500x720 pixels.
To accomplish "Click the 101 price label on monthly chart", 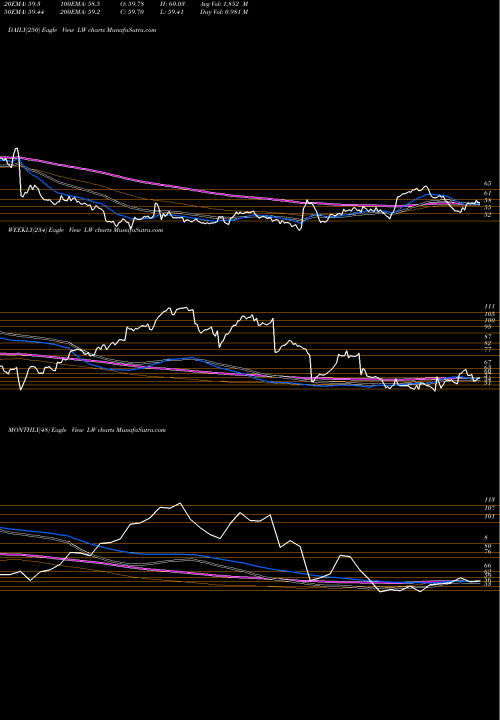I will click(x=489, y=517).
